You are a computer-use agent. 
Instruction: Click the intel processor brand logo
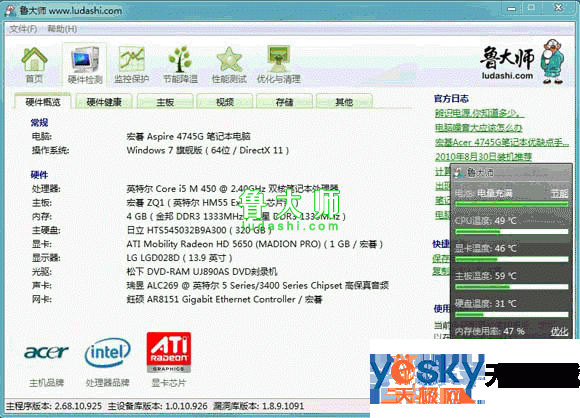[107, 352]
